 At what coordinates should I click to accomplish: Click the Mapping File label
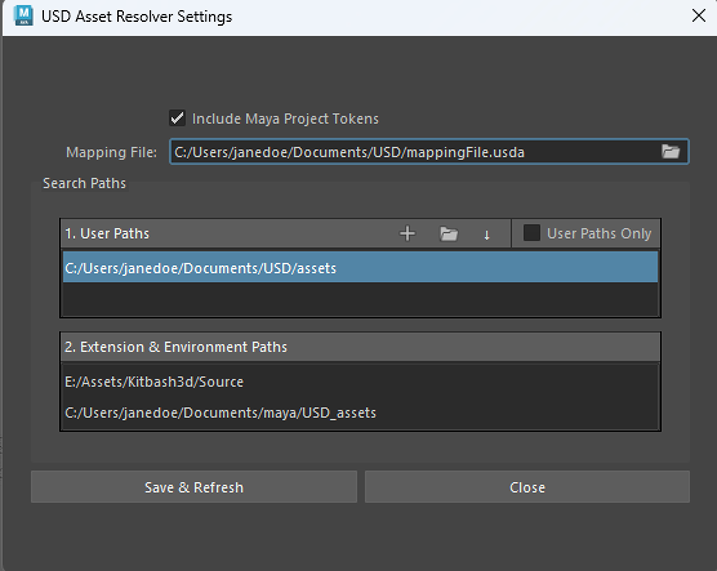111,152
